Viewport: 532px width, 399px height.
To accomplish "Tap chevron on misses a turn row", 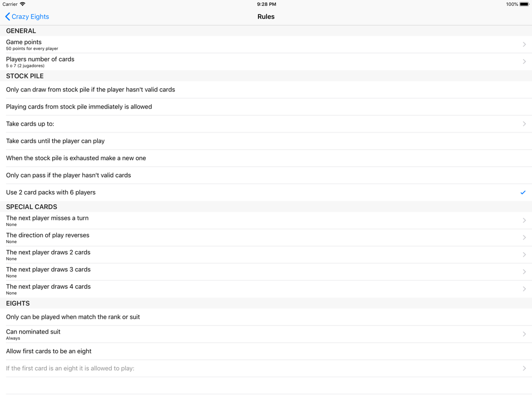I will coord(524,220).
